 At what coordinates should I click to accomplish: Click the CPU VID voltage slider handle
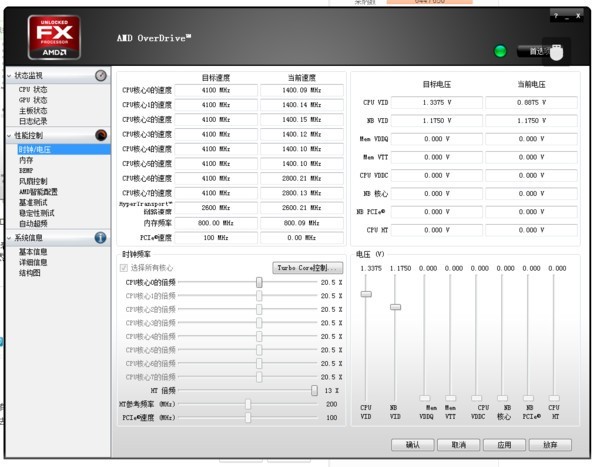click(x=366, y=294)
